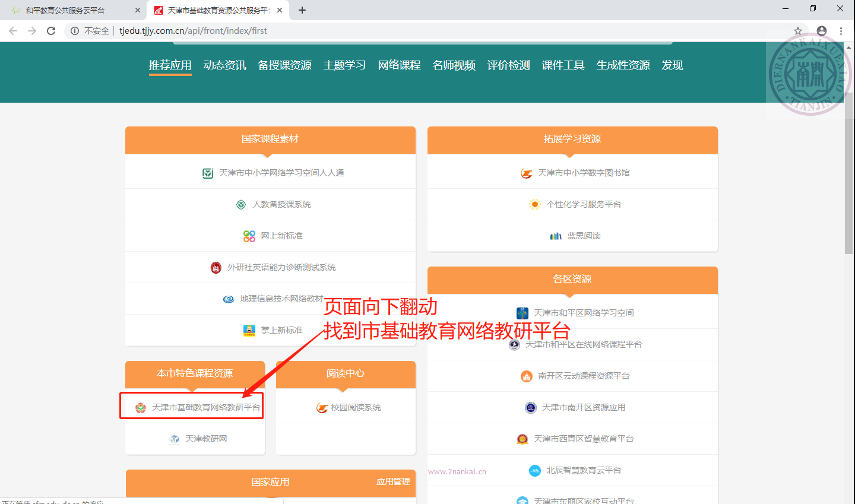
Task: Click the site info icon beside 不安全
Action: pos(75,31)
